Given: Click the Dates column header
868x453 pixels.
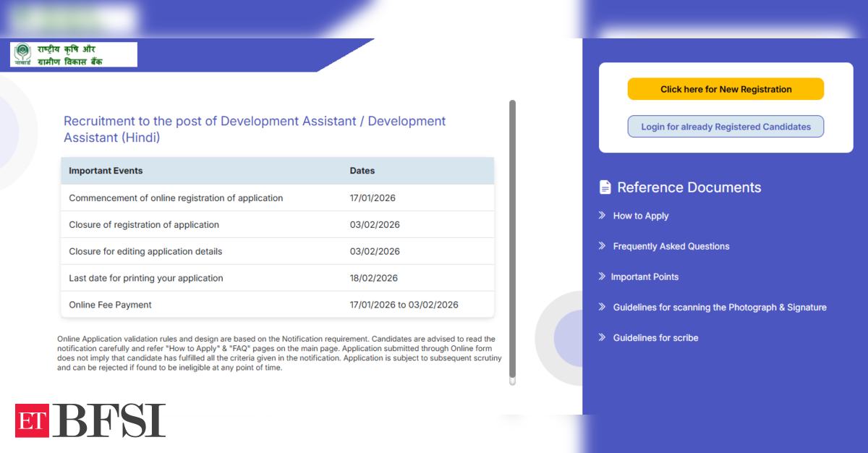Looking at the screenshot, I should (x=362, y=171).
